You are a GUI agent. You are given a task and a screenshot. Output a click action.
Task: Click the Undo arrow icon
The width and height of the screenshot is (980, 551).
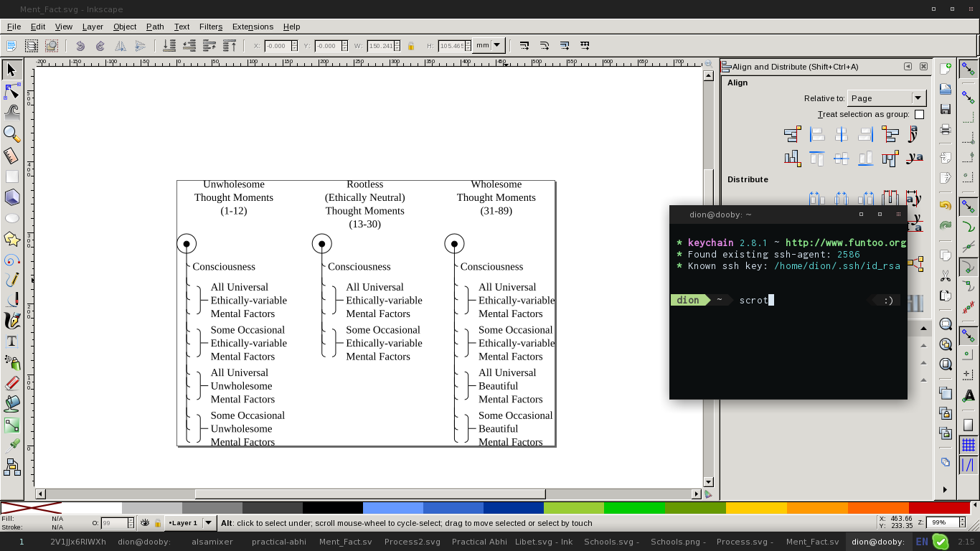[x=945, y=205]
